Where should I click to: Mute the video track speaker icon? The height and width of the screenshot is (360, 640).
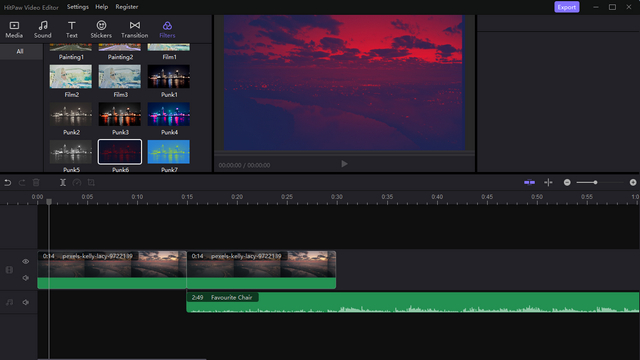click(x=26, y=278)
